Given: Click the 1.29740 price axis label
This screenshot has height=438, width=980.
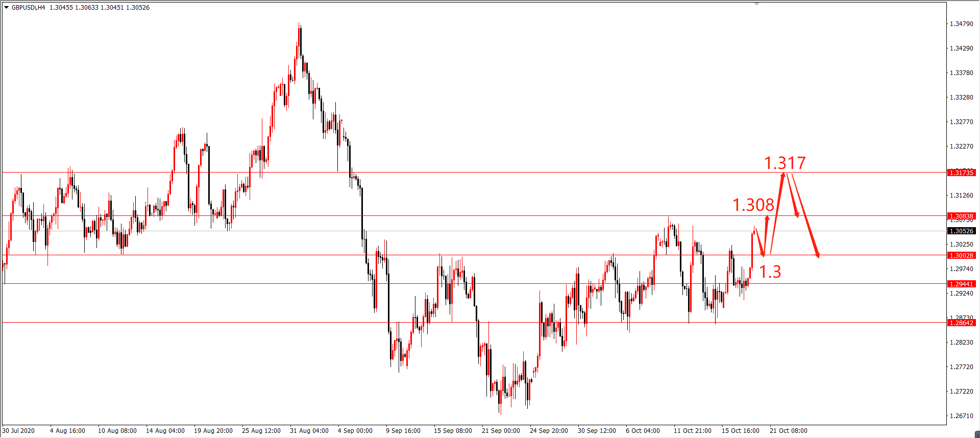Looking at the screenshot, I should 961,269.
